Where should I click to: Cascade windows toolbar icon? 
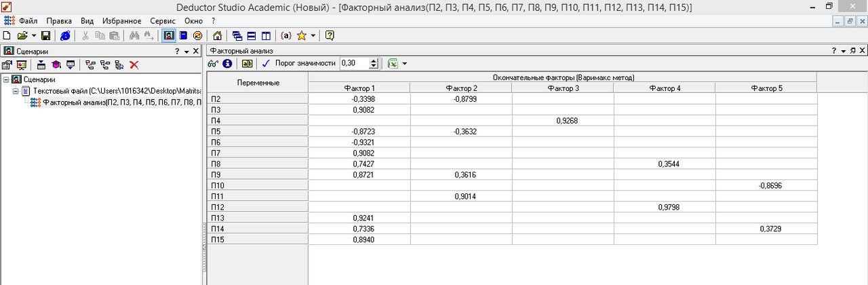(237, 35)
